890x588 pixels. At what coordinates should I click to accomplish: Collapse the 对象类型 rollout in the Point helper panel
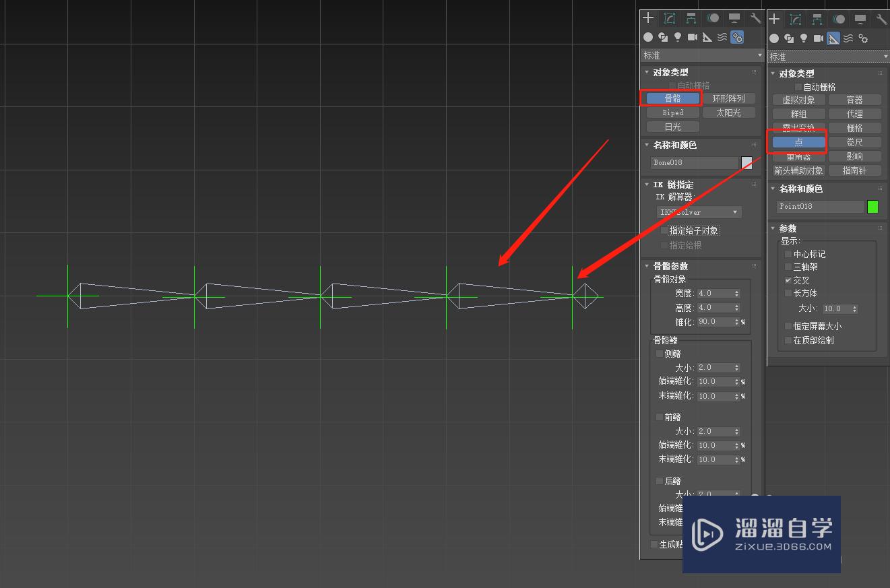pyautogui.click(x=773, y=73)
